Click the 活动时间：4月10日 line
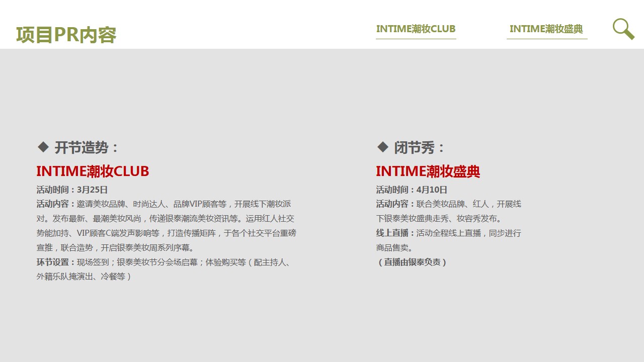 coord(412,190)
